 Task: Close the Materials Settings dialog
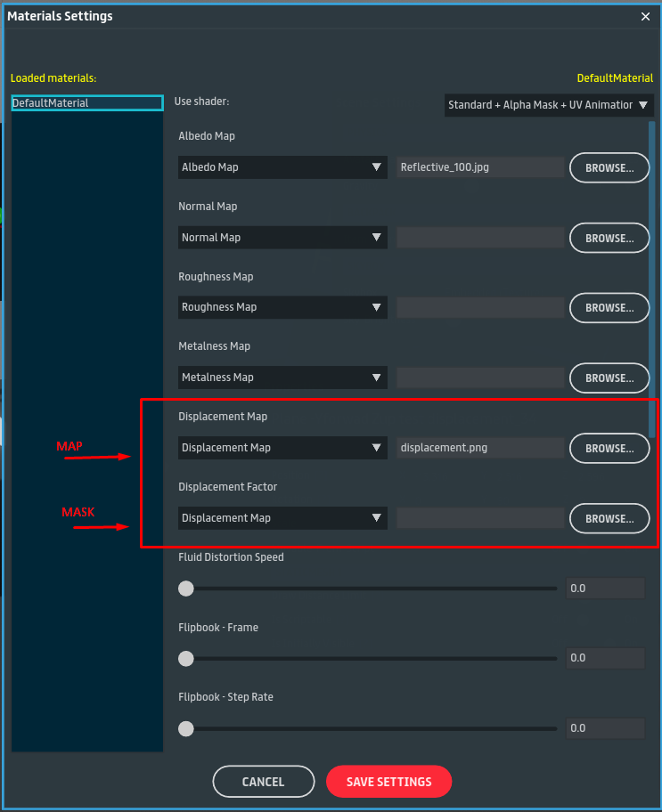(645, 16)
